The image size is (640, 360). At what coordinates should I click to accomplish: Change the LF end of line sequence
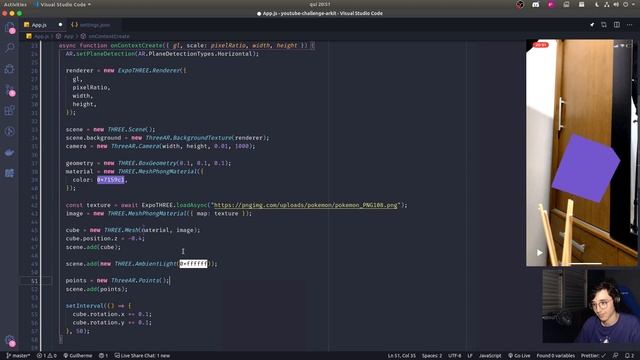coord(470,356)
